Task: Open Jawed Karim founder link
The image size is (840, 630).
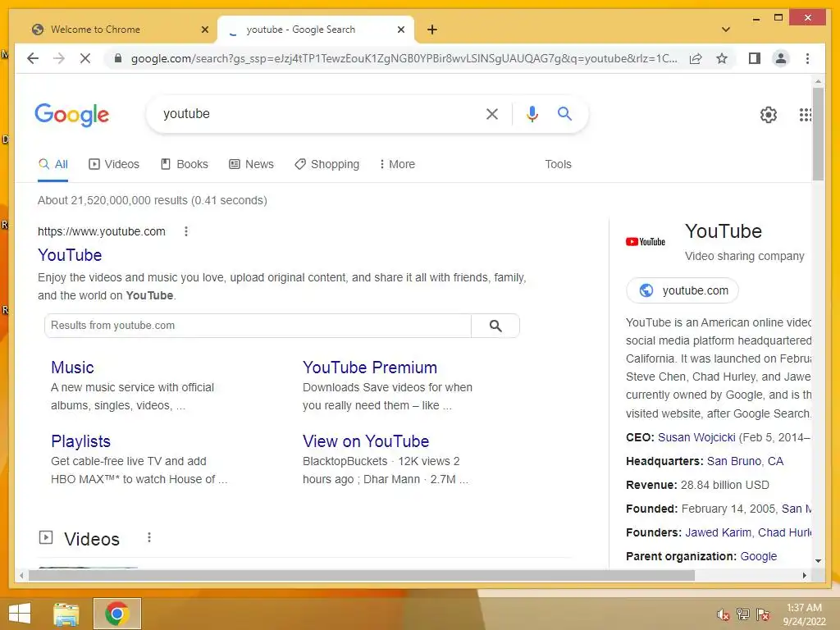Action: click(x=718, y=532)
